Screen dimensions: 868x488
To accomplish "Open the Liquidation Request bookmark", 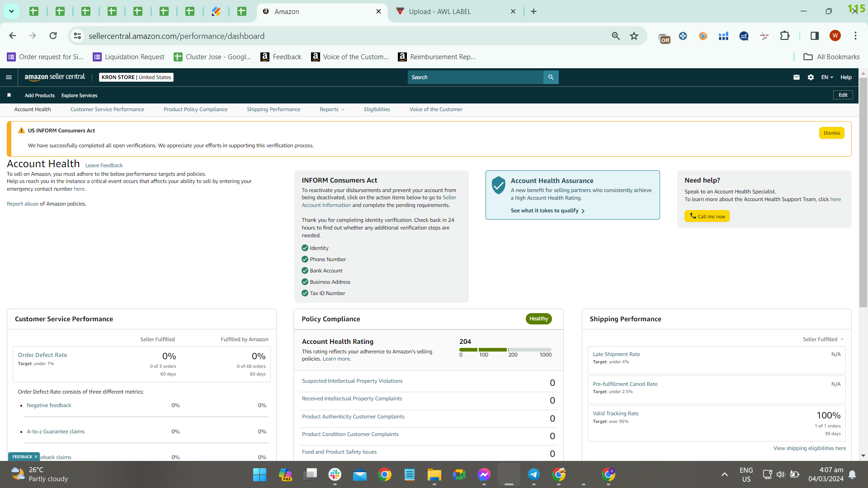I will (128, 57).
